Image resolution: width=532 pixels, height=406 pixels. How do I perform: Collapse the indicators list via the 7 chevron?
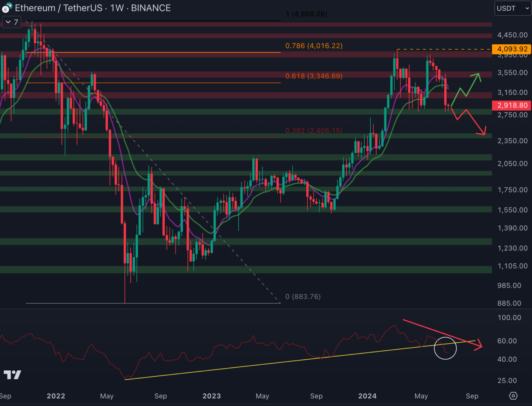click(x=11, y=22)
